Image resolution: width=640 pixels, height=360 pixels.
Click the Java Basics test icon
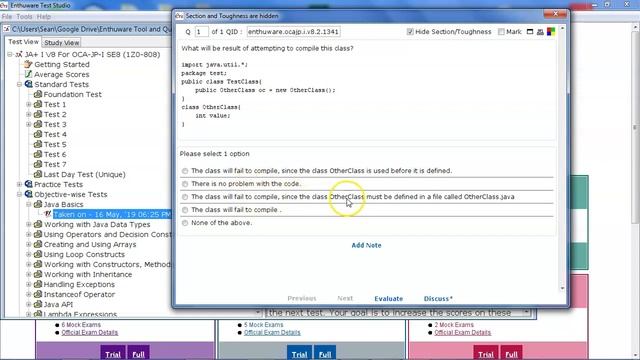point(38,204)
